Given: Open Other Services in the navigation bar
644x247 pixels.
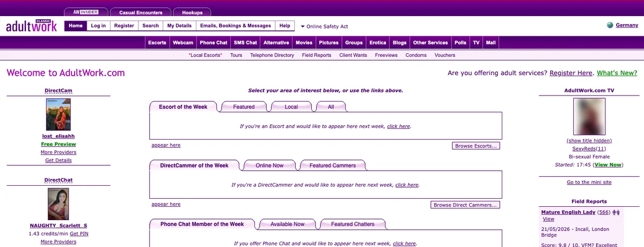Looking at the screenshot, I should pos(430,42).
